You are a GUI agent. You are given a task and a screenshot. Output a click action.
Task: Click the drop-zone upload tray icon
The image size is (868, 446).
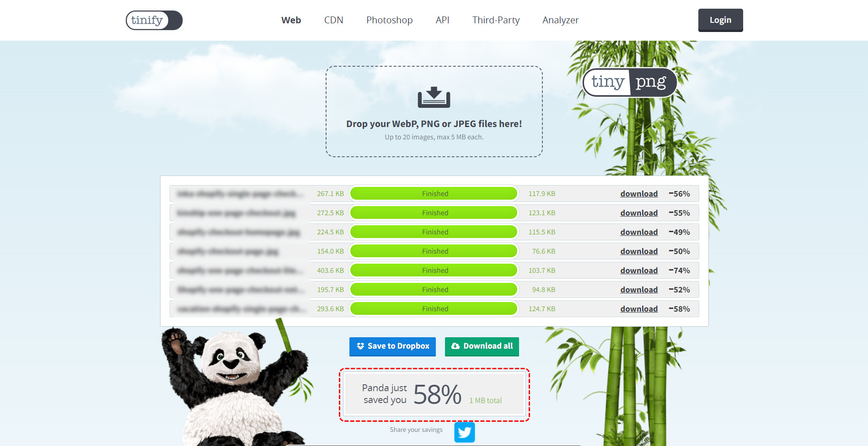pyautogui.click(x=434, y=97)
